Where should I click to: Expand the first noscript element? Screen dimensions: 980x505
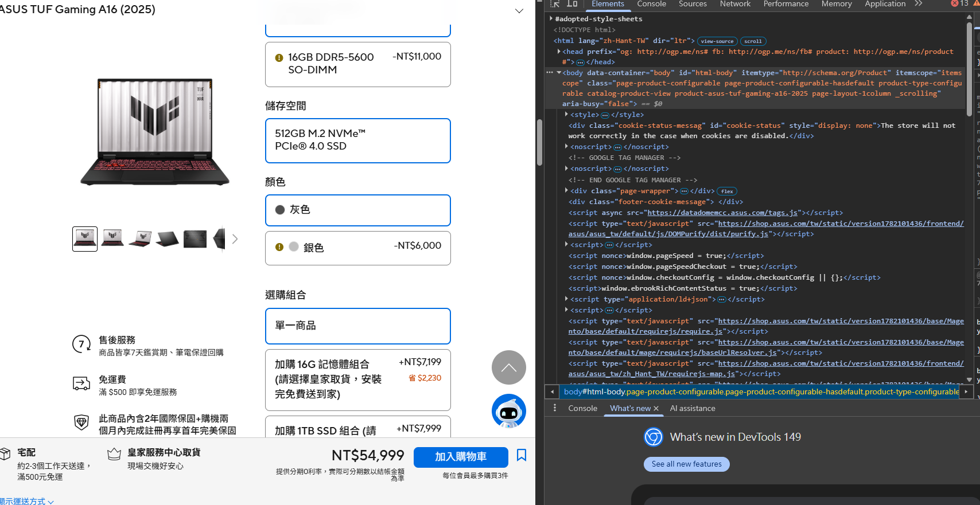(566, 147)
